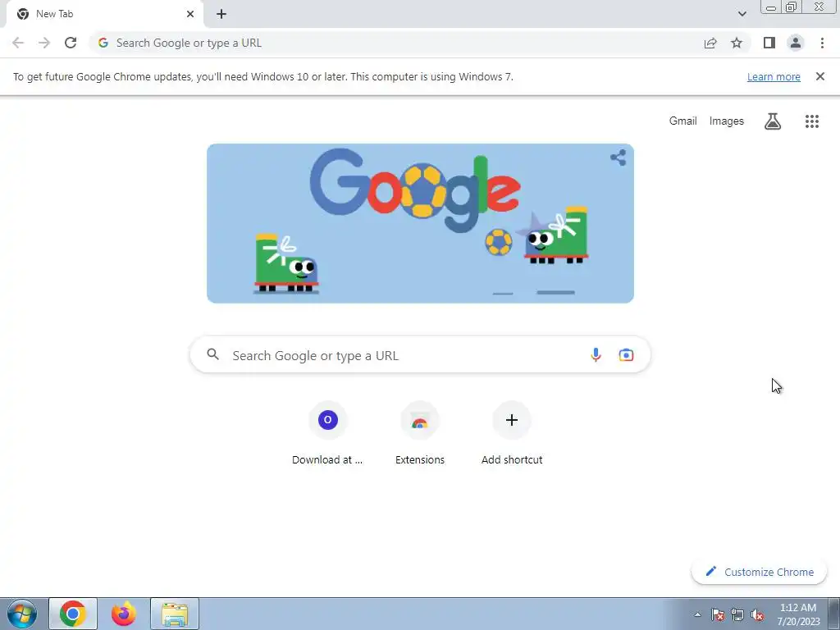Open the profile avatar menu

click(796, 43)
